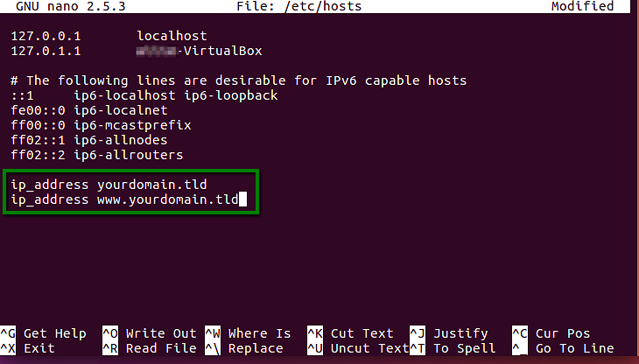
Task: Click the Replace shortcut label
Action: 255,348
